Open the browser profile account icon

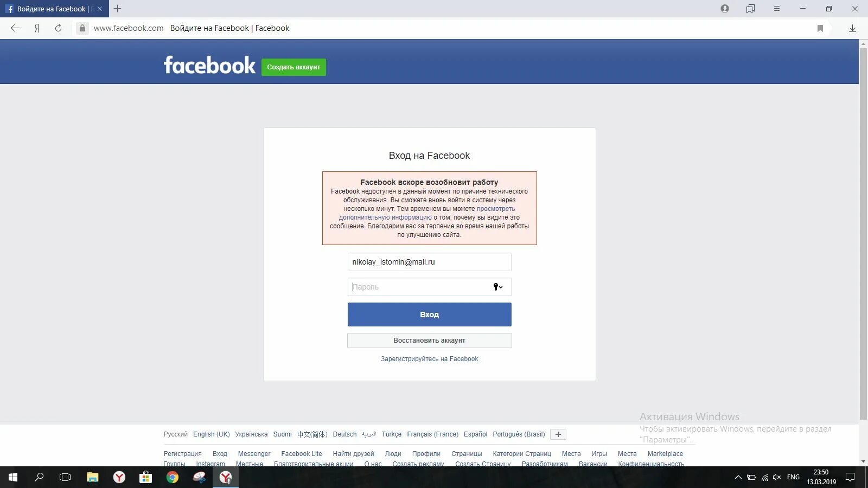click(x=725, y=9)
